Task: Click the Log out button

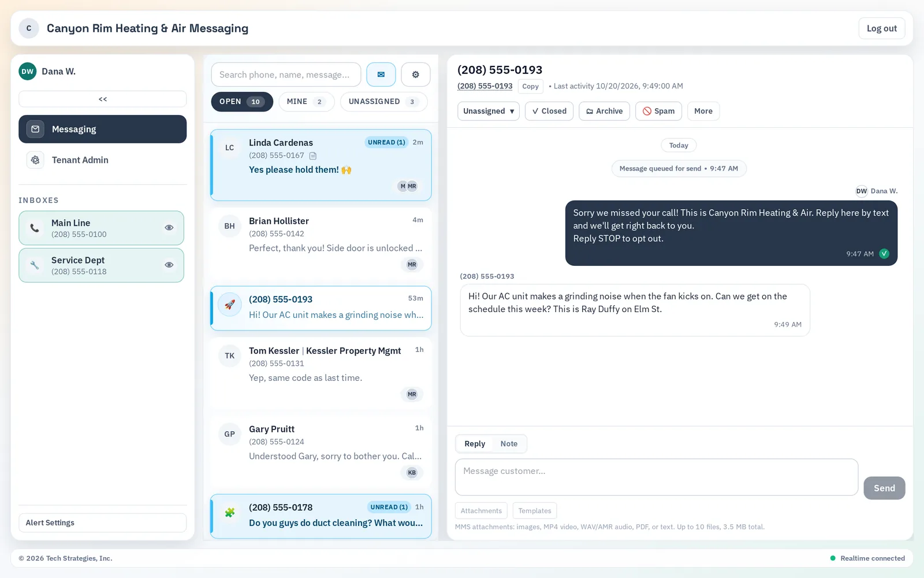Action: (882, 28)
